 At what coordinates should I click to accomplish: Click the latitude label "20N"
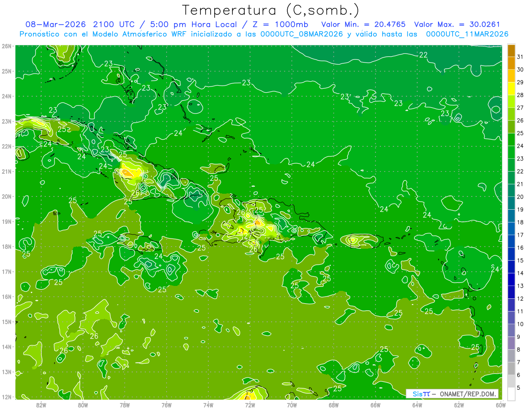coord(7,196)
